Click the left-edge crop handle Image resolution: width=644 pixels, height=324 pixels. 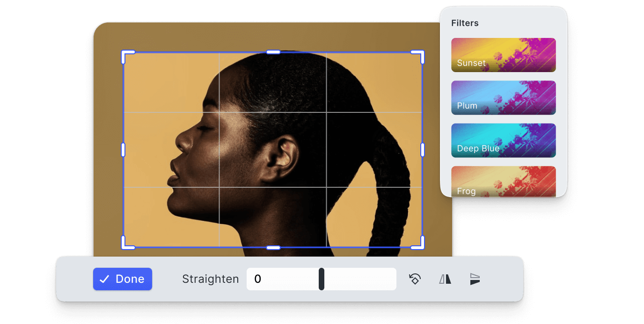point(123,149)
